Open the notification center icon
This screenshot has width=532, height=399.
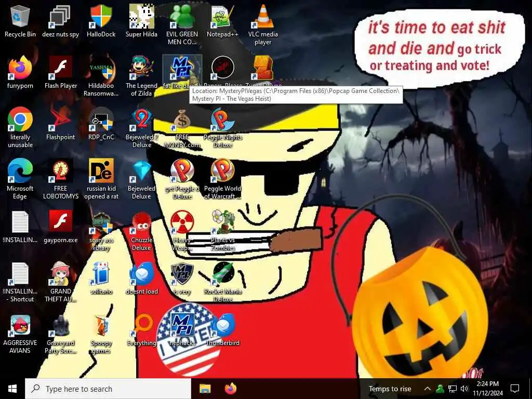(515, 389)
